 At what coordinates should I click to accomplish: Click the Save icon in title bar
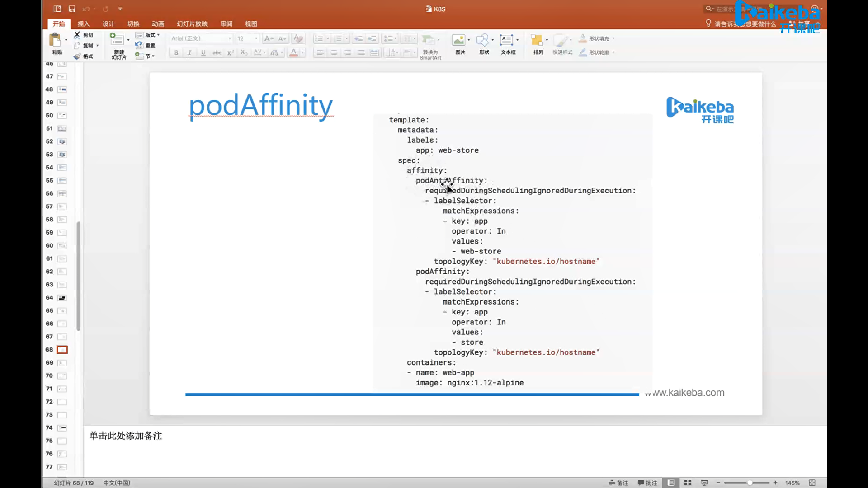pyautogui.click(x=72, y=9)
